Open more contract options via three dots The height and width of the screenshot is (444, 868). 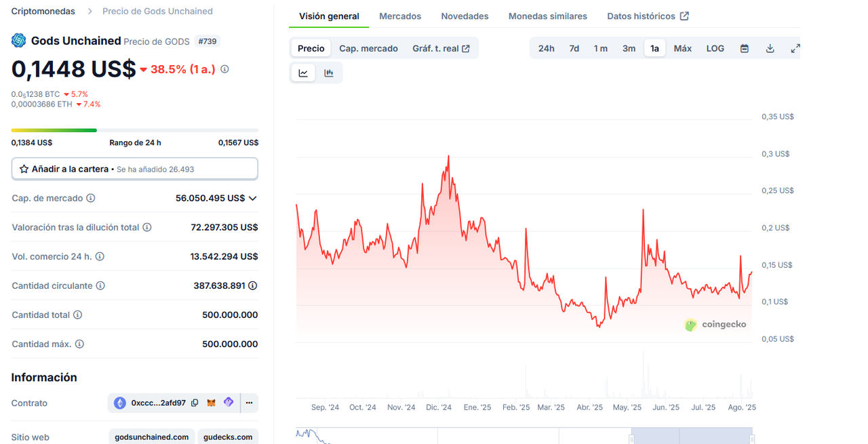249,403
